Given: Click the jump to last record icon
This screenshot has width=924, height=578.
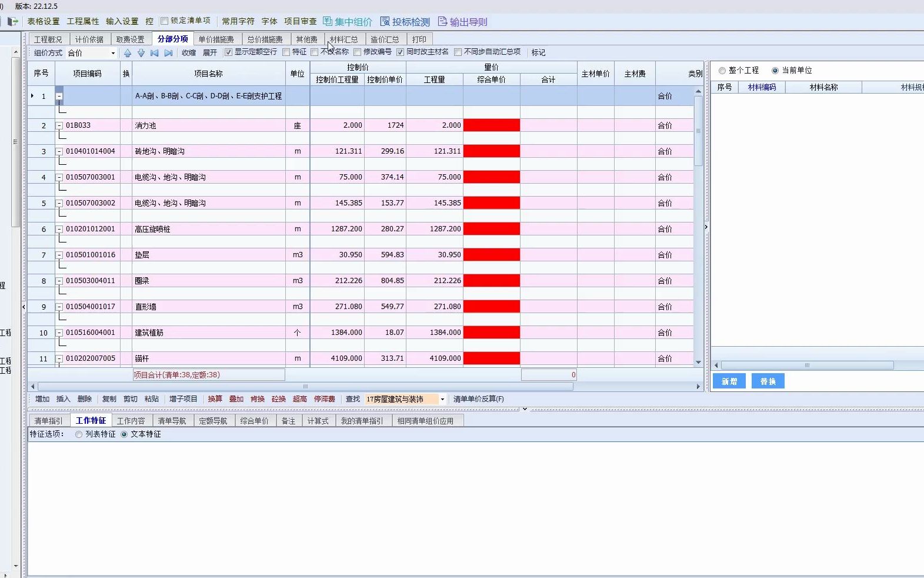Looking at the screenshot, I should click(x=168, y=53).
